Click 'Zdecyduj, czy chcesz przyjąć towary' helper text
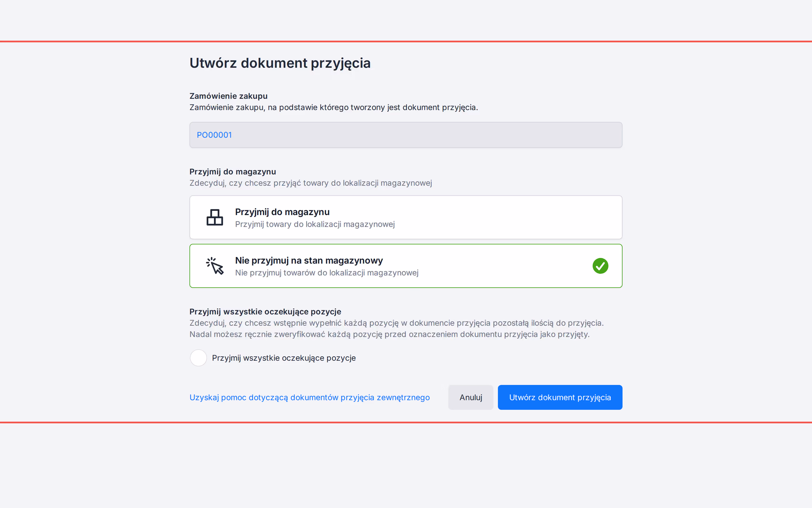The height and width of the screenshot is (508, 812). (311, 183)
